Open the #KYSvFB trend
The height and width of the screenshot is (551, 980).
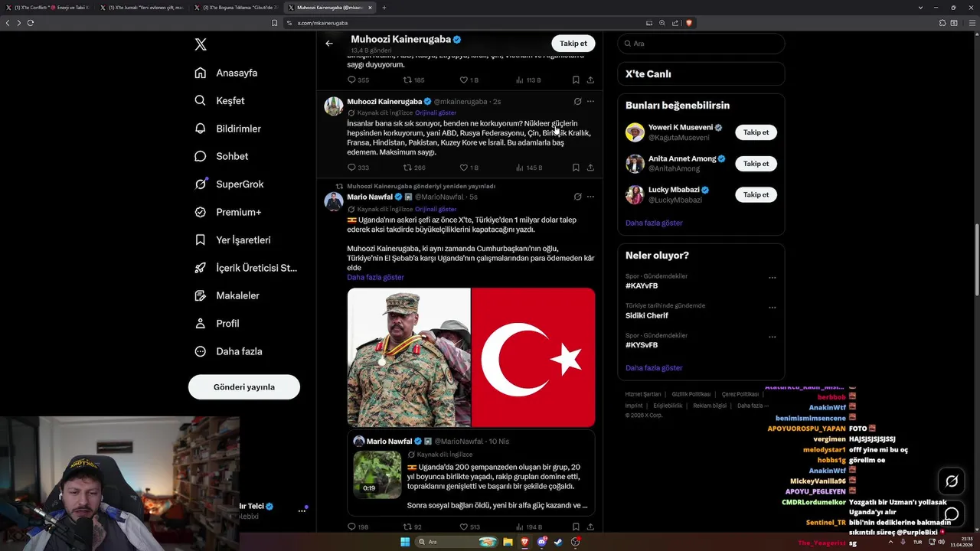642,345
